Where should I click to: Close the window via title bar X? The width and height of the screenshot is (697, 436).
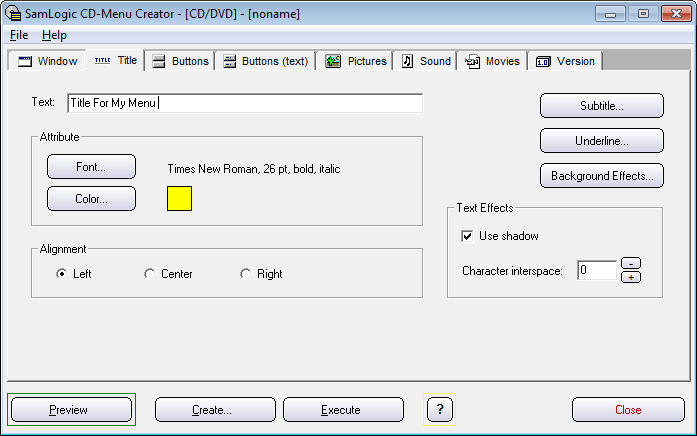click(676, 14)
